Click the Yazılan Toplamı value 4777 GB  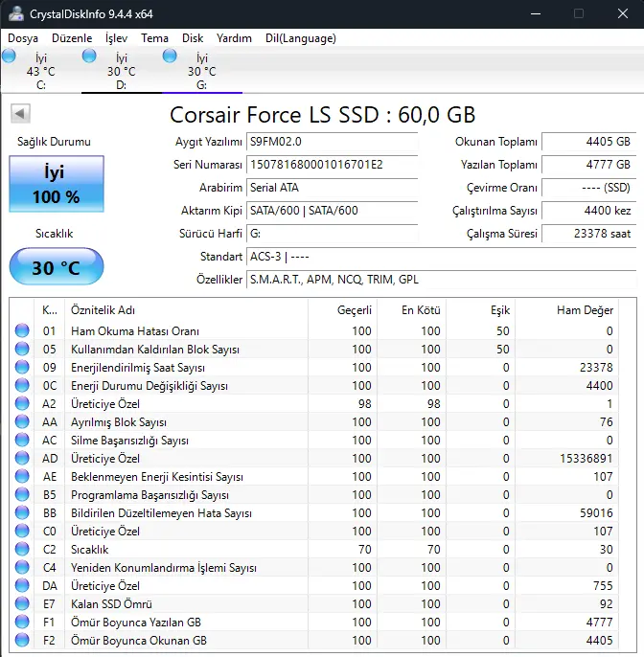pyautogui.click(x=589, y=165)
